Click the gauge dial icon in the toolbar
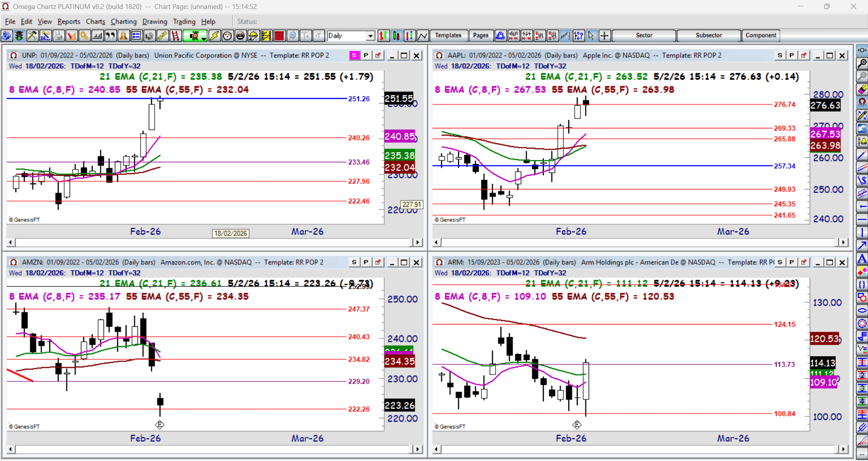 [x=227, y=36]
